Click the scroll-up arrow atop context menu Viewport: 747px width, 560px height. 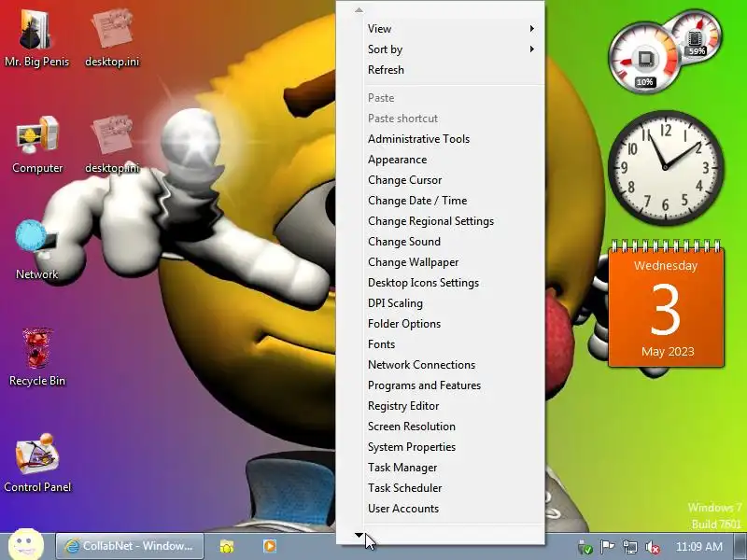359,9
